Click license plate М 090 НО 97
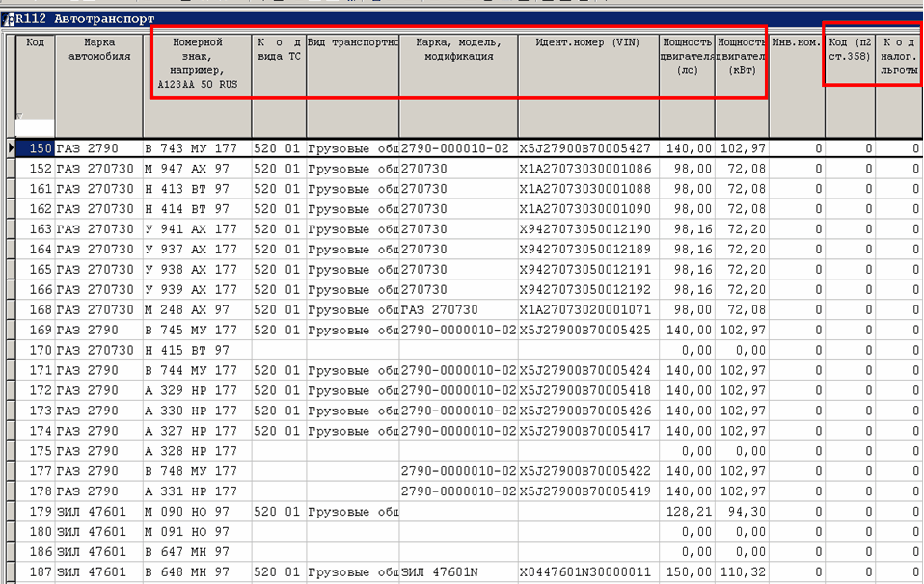This screenshot has height=584, width=924. click(x=187, y=512)
